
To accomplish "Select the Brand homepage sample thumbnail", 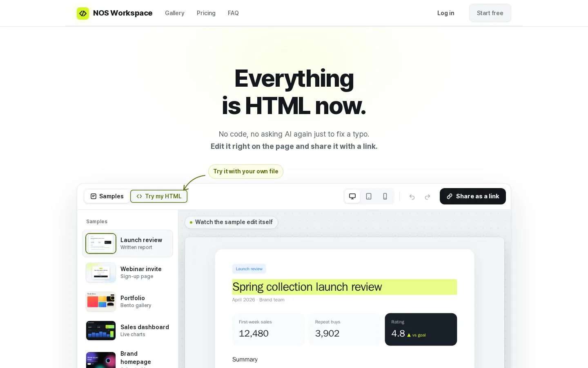I will tap(101, 360).
